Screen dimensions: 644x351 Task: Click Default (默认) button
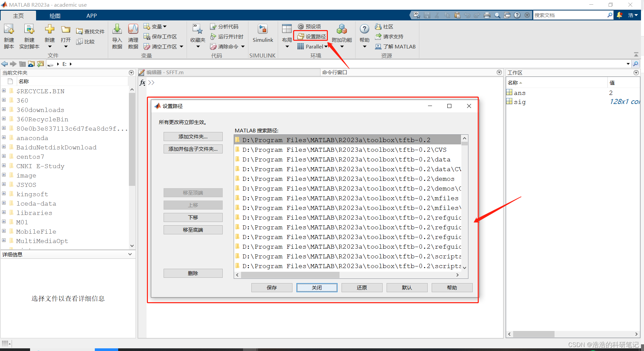point(407,287)
